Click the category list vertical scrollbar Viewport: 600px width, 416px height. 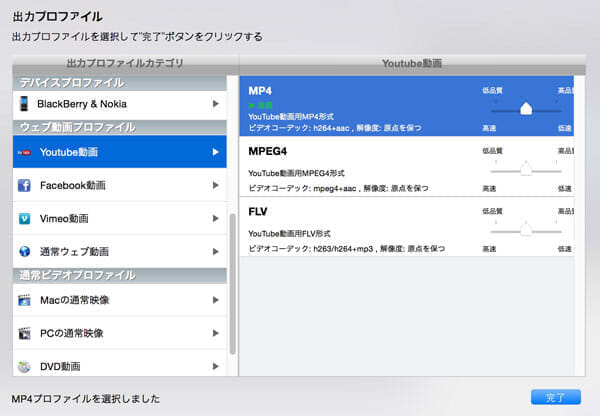(x=232, y=284)
